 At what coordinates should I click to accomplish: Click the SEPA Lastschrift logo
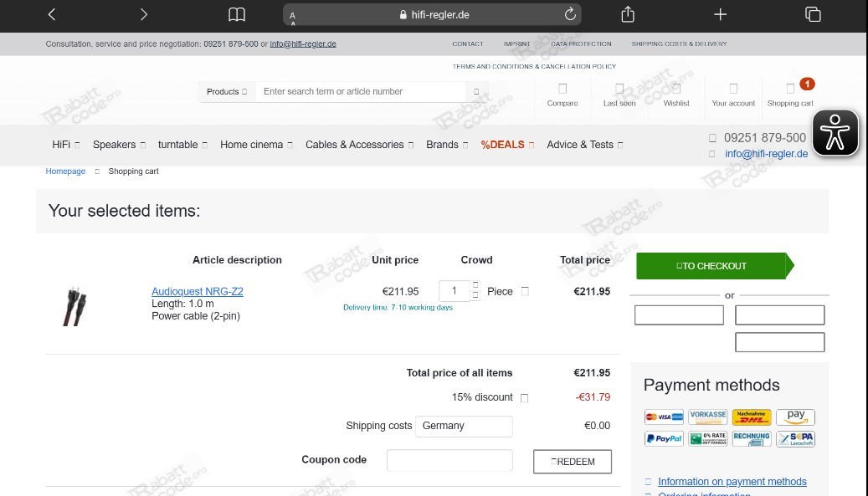point(795,439)
